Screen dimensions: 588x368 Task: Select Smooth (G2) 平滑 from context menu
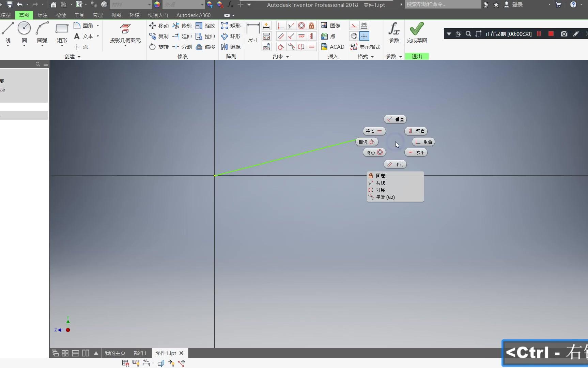[395, 197]
